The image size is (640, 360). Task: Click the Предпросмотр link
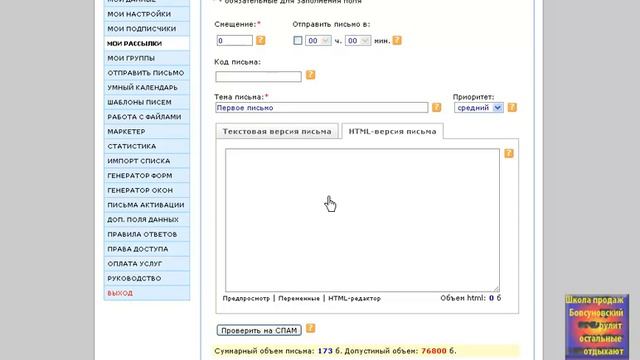[x=246, y=298]
